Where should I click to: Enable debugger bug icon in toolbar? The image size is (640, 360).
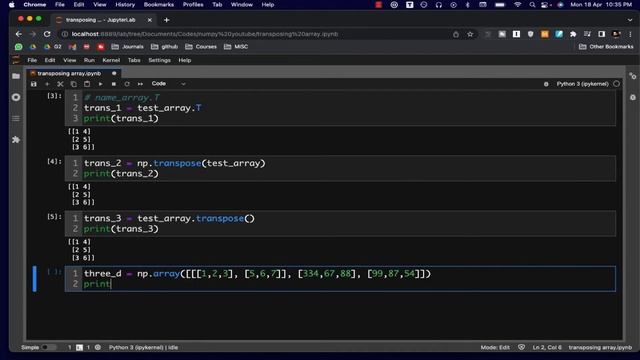(x=546, y=84)
